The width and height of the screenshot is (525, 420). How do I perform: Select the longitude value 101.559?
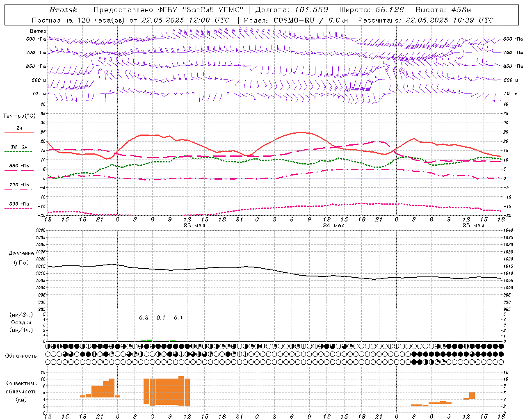pos(311,10)
